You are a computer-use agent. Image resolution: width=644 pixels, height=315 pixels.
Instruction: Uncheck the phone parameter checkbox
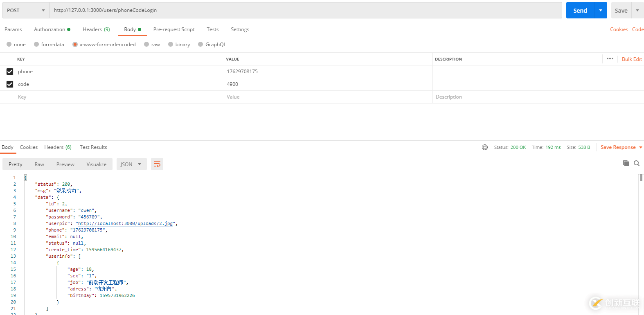[x=10, y=72]
